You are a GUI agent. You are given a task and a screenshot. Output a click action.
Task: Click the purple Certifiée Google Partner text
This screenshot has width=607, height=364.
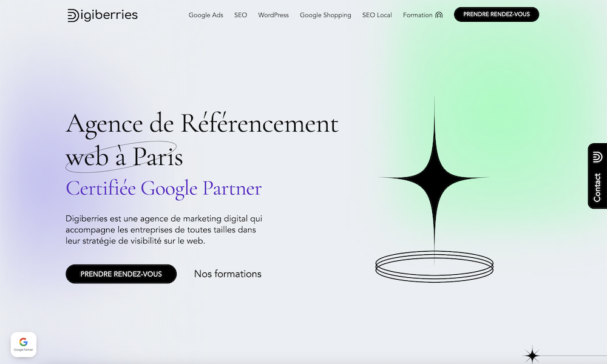click(x=164, y=189)
